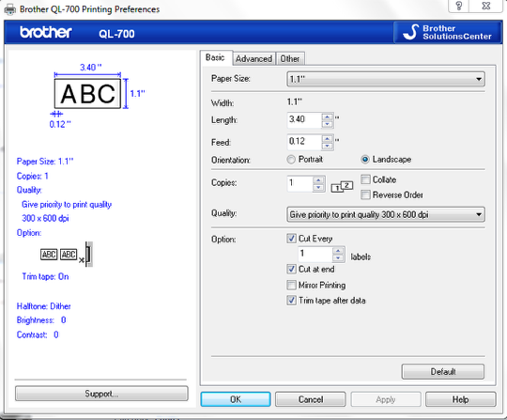The image size is (507, 420).
Task: Click the Cut Every labels number field
Action: [315, 254]
